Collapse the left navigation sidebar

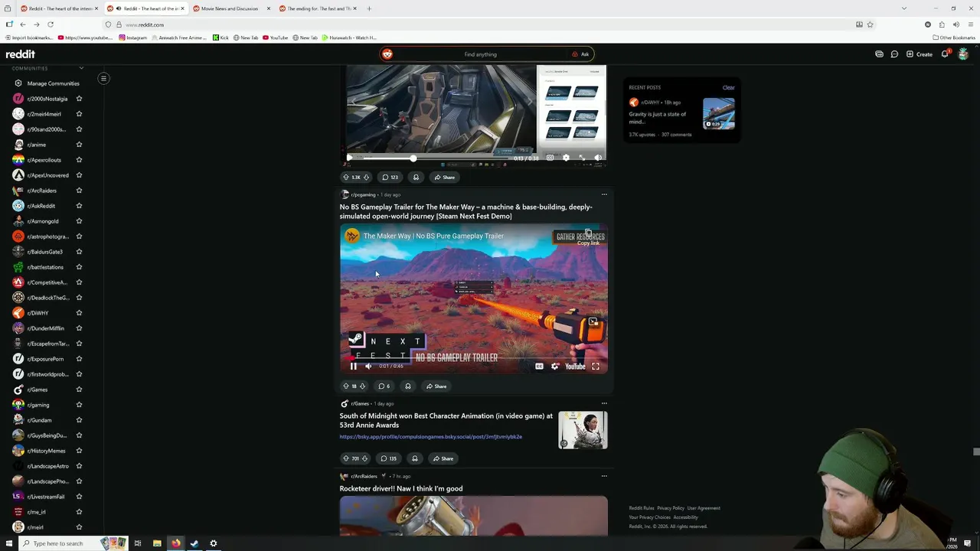(103, 78)
